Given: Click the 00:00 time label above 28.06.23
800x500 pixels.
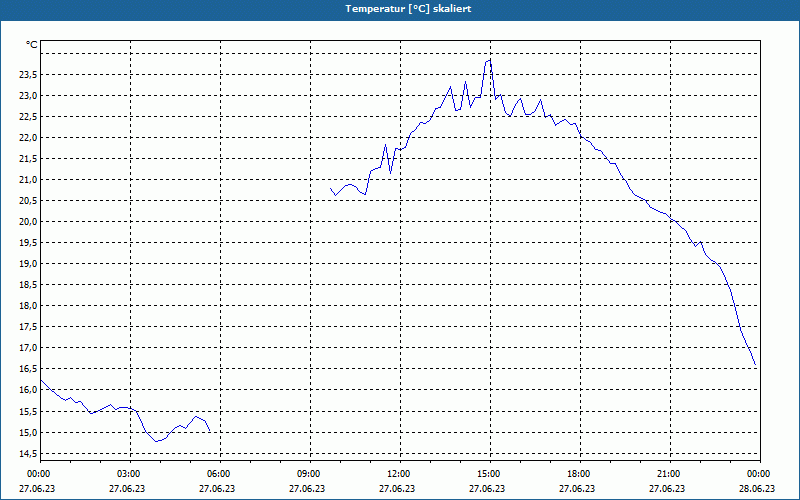Looking at the screenshot, I should (x=758, y=474).
